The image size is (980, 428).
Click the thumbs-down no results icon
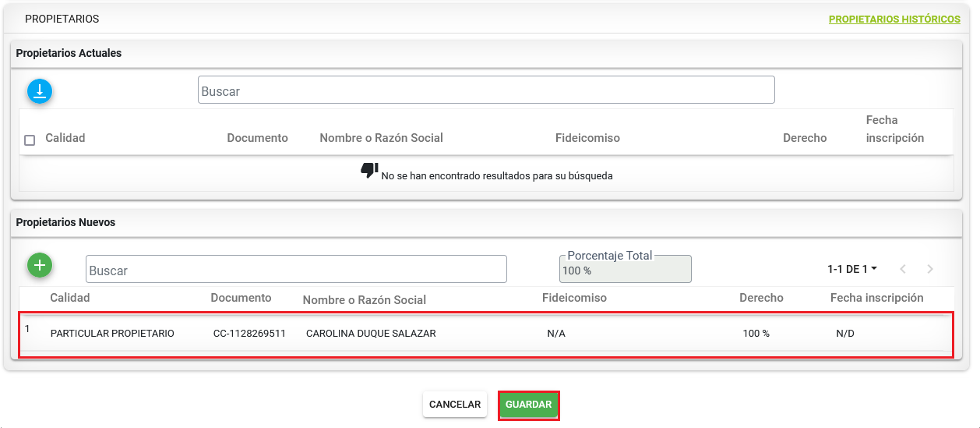click(369, 170)
